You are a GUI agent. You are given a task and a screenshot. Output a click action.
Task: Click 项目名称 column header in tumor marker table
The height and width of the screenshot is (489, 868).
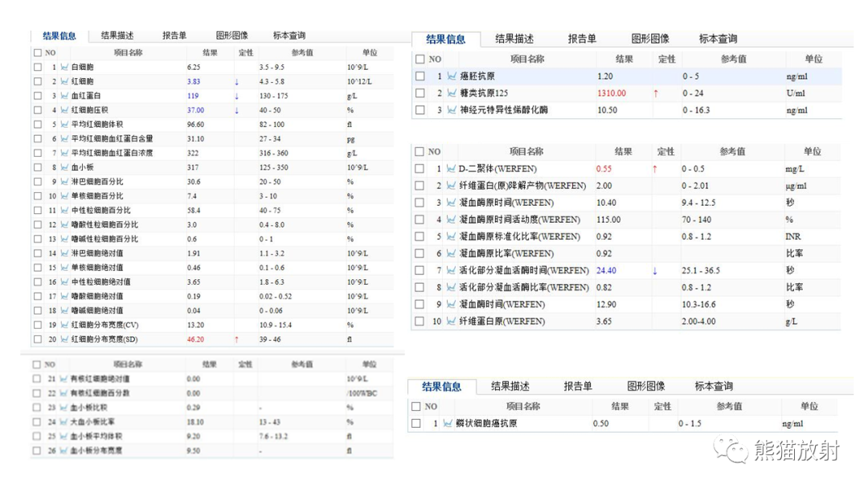[x=527, y=59]
